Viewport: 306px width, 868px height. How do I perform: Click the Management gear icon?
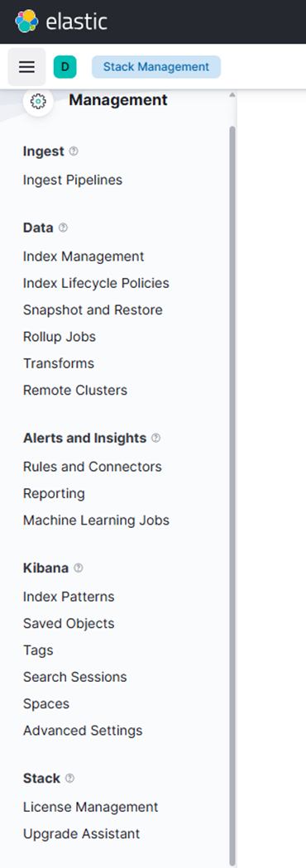38,101
